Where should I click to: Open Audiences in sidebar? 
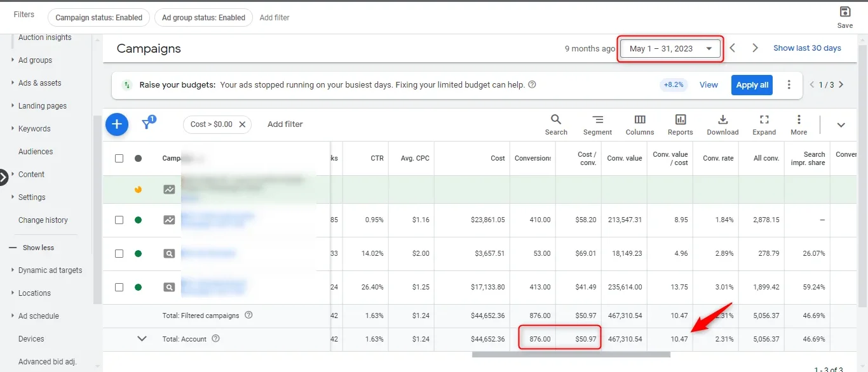[x=36, y=152]
